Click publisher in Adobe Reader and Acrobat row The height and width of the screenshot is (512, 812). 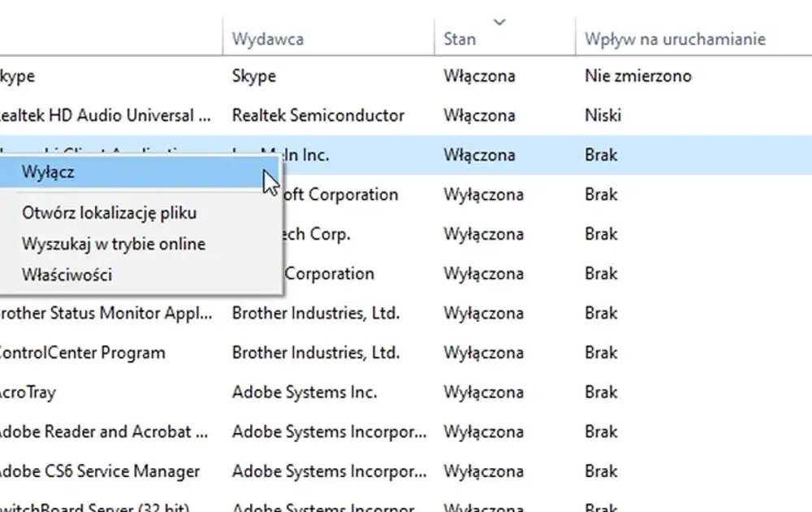330,432
